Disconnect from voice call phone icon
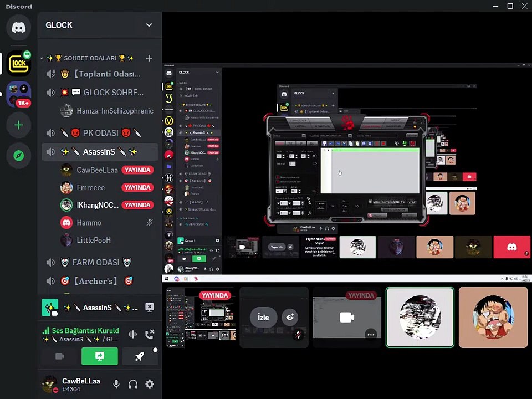This screenshot has width=532, height=399. (150, 335)
